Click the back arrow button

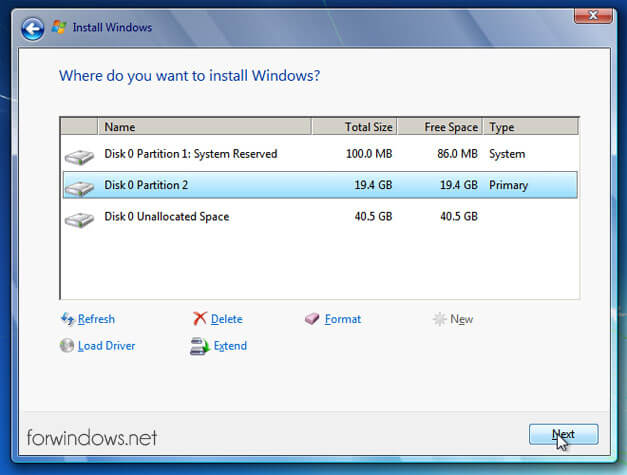[x=32, y=28]
